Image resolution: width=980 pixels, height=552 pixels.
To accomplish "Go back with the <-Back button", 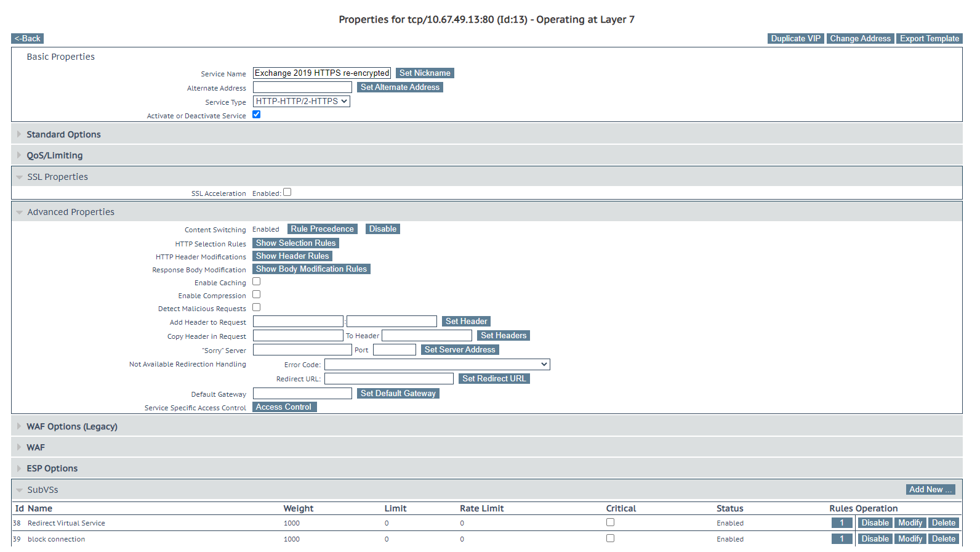I will pos(28,38).
